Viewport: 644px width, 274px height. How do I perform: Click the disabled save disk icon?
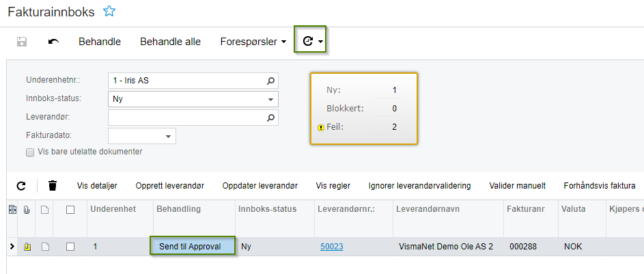(x=22, y=42)
